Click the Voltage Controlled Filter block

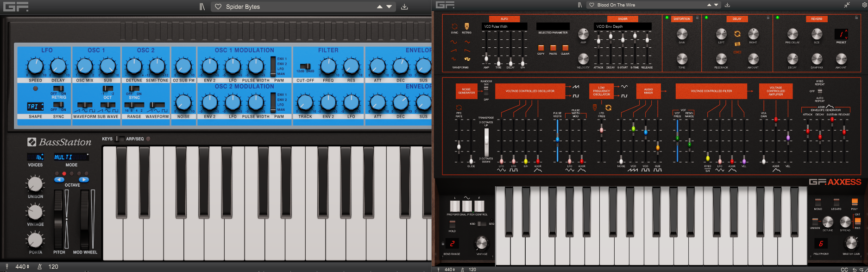[711, 91]
